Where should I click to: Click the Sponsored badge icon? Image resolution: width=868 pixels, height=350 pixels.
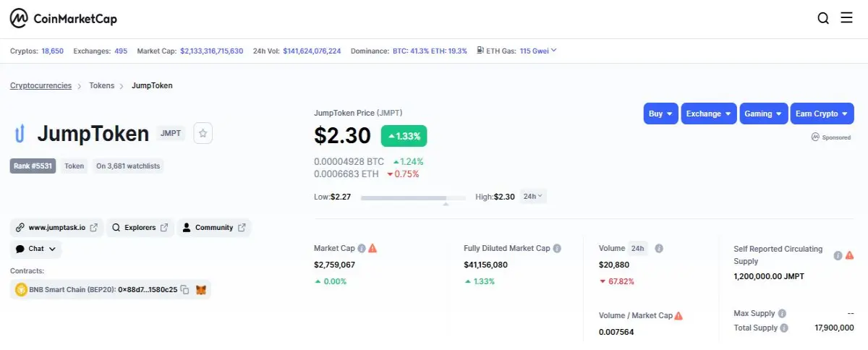click(815, 137)
